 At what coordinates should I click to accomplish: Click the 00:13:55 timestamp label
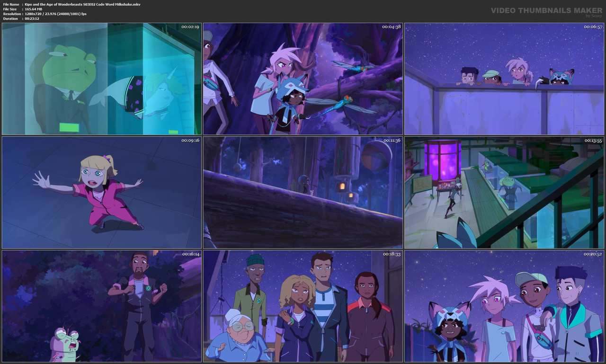coord(593,141)
